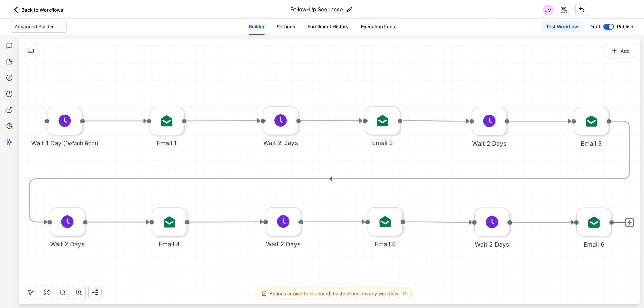The height and width of the screenshot is (308, 644).
Task: Click the pie chart analytics icon in sidebar
Action: click(x=9, y=94)
